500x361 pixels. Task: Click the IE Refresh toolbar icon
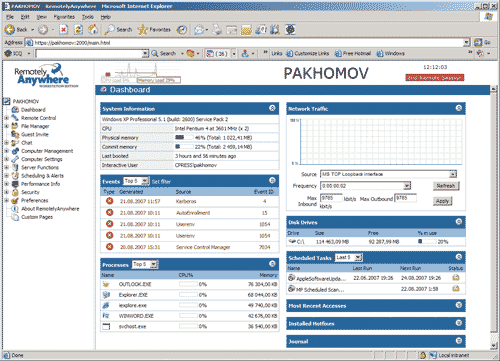(x=78, y=30)
